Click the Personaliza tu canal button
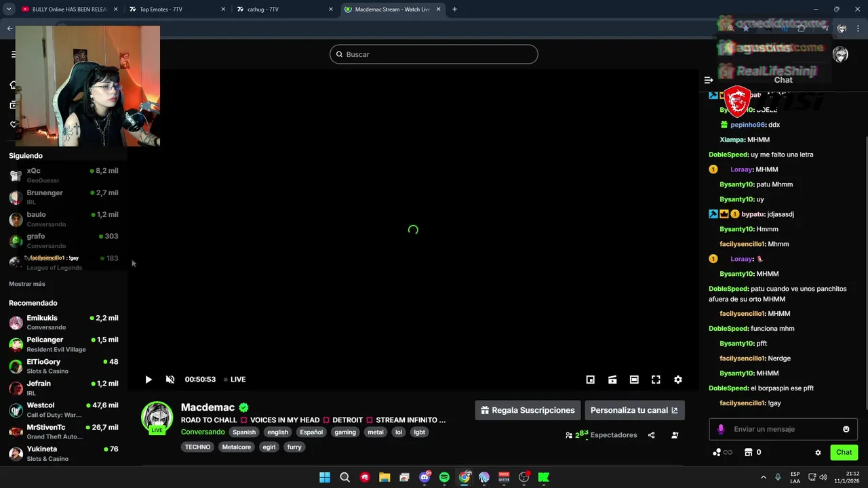The image size is (868, 488). point(635,410)
